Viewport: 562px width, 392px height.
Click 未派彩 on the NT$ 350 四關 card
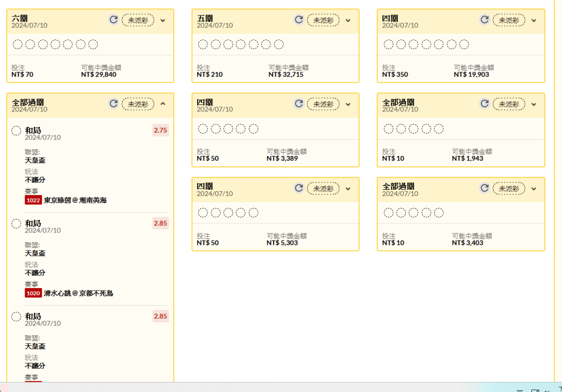coord(509,20)
